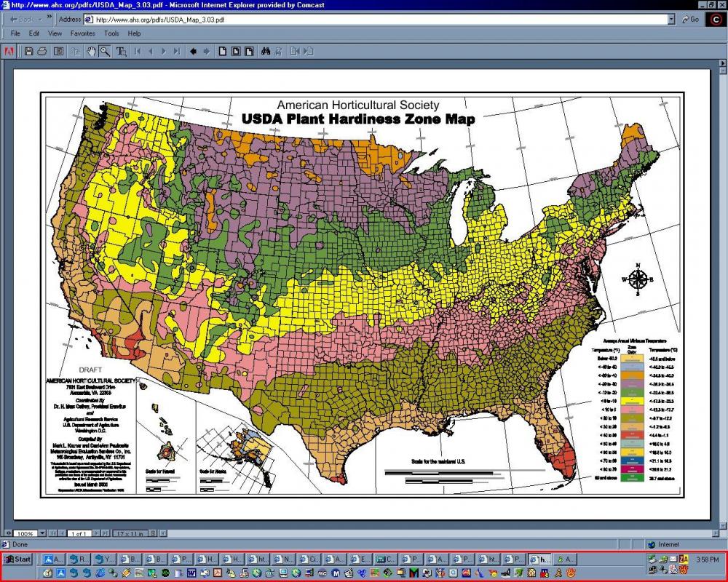Switch to Fit in Window view
The height and width of the screenshot is (582, 728).
235,51
